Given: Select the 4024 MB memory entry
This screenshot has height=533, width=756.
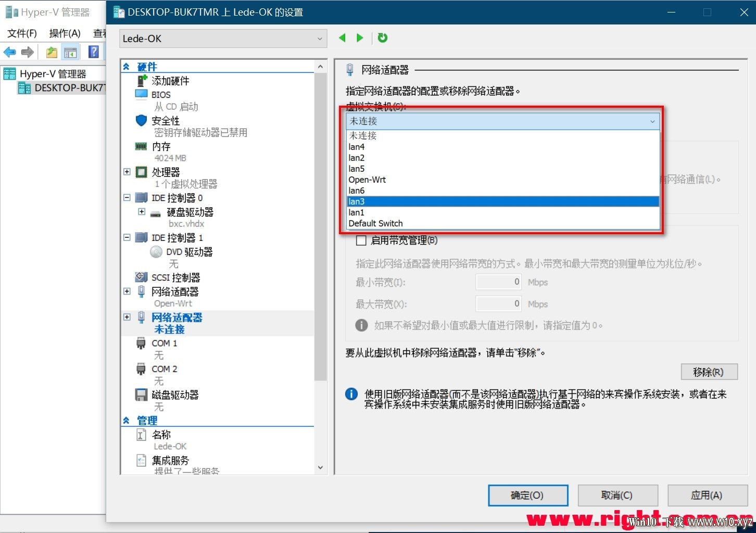Looking at the screenshot, I should coord(170,158).
